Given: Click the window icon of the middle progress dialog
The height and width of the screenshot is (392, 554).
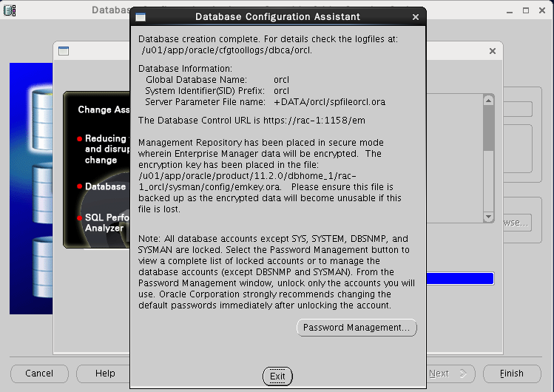Looking at the screenshot, I should pyautogui.click(x=64, y=51).
